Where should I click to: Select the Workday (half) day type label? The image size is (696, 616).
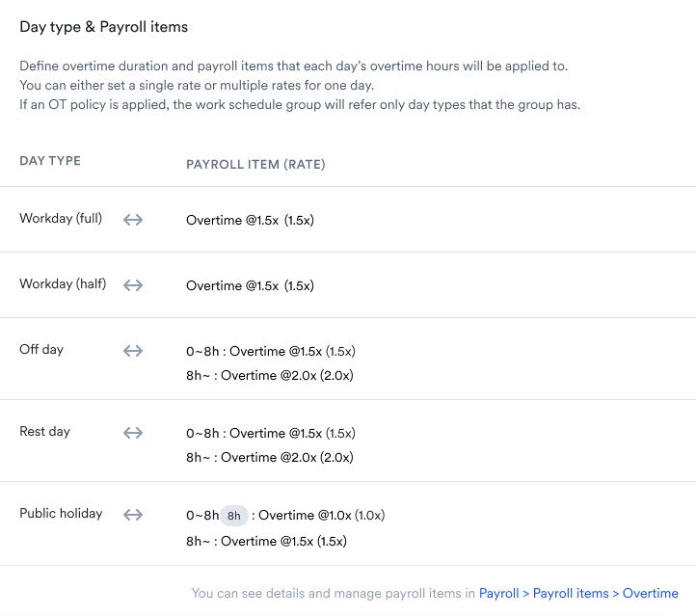click(63, 284)
